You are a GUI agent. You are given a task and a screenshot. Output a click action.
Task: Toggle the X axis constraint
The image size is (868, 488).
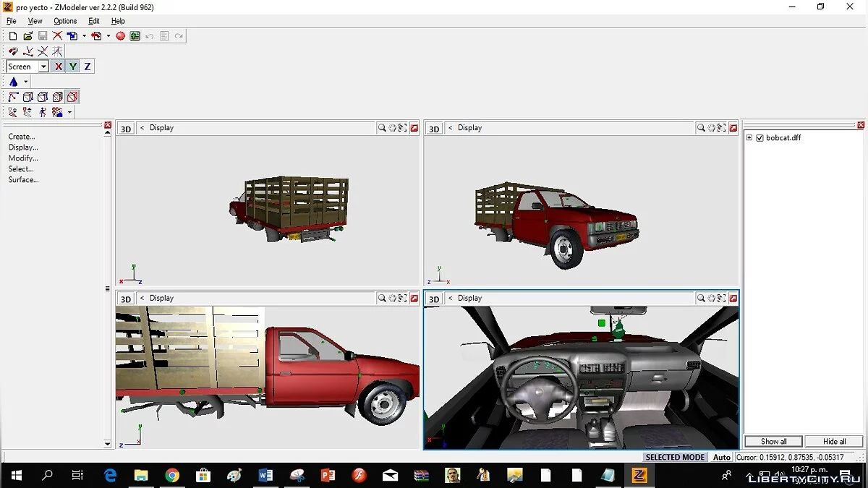point(59,67)
